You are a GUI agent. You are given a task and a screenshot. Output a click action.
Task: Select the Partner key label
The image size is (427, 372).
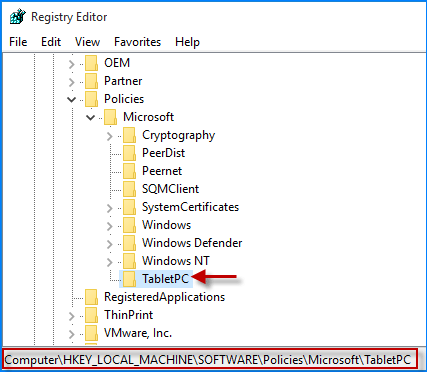tap(123, 81)
